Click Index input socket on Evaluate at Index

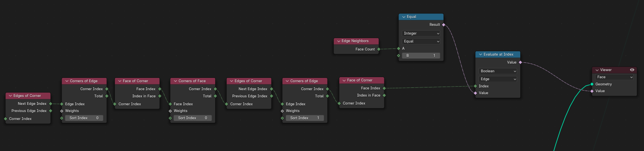pos(475,86)
